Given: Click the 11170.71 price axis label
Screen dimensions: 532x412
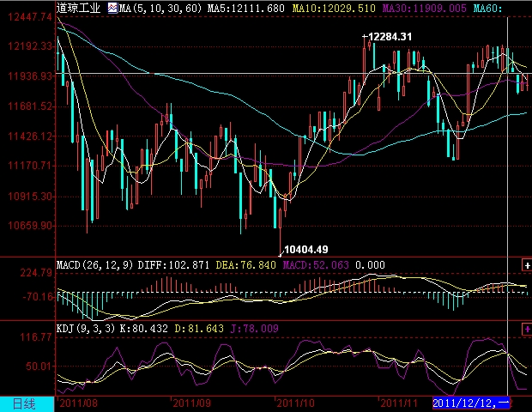Looking at the screenshot, I should (x=30, y=166).
